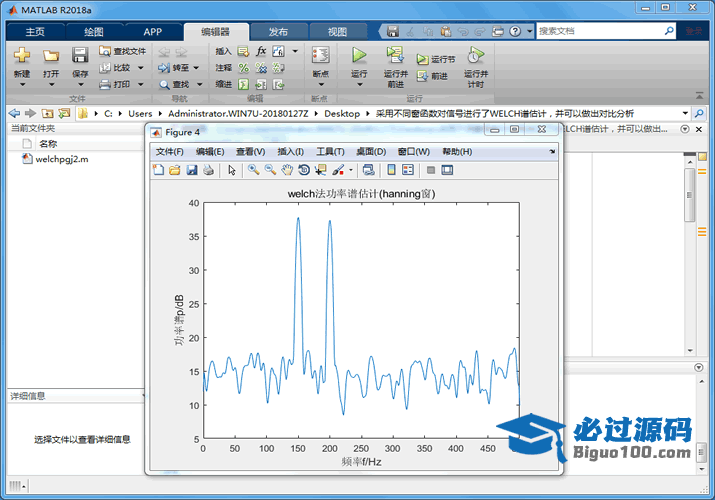Image resolution: width=715 pixels, height=500 pixels.
Task: Open 工具(T) menu in Figure 4
Action: [x=331, y=152]
